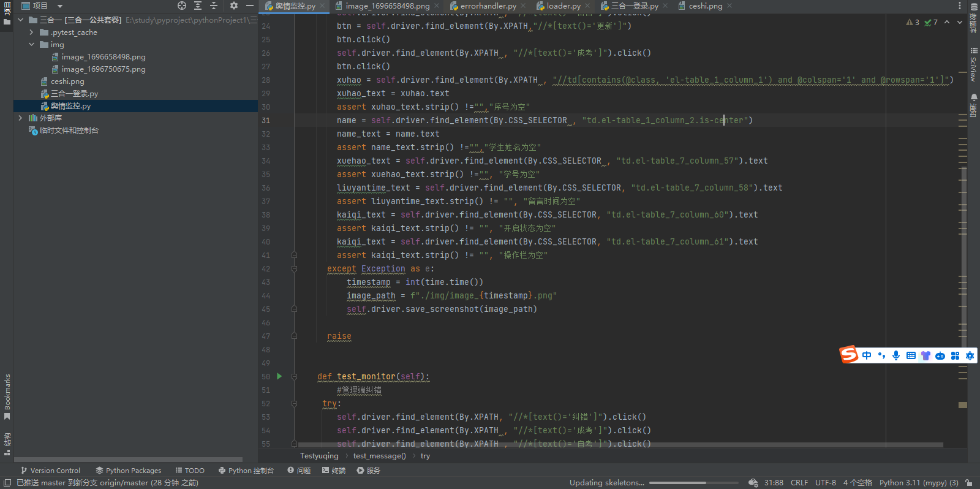Open the 项目 view dropdown arrow
Viewport: 980px width, 489px height.
[60, 6]
